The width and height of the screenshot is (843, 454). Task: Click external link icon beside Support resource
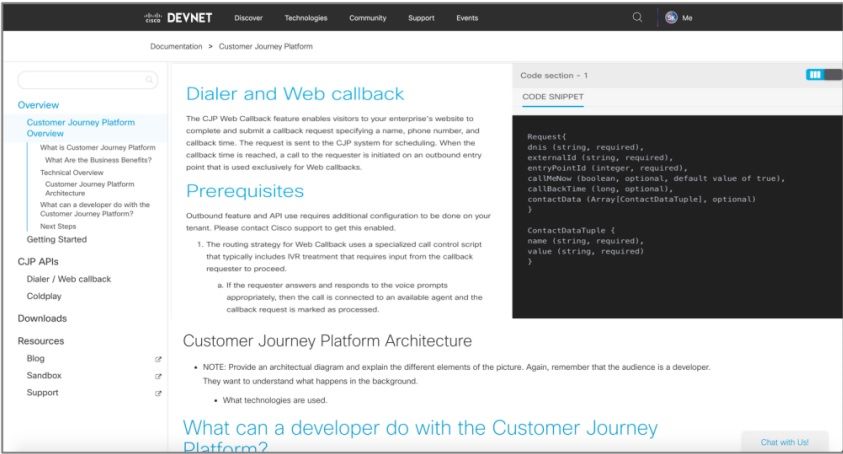pyautogui.click(x=158, y=394)
